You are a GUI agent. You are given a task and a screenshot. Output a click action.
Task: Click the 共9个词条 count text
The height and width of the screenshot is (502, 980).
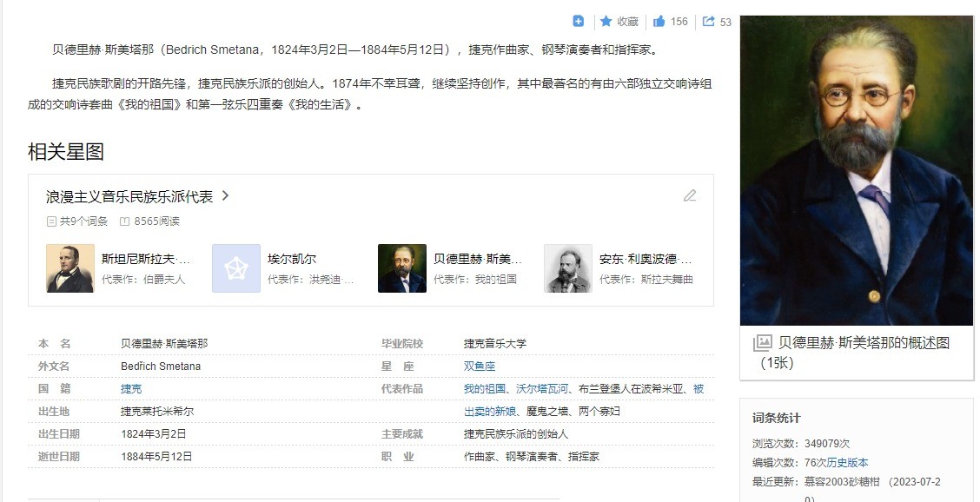click(x=83, y=221)
